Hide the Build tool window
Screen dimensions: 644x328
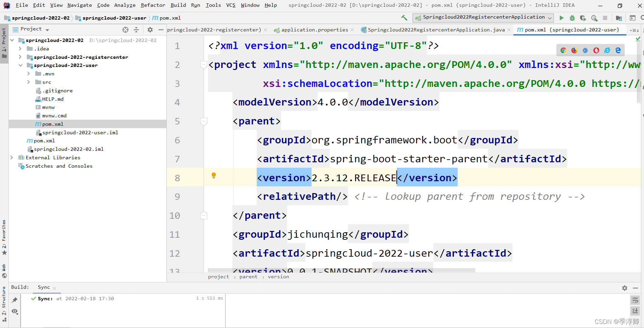click(636, 288)
